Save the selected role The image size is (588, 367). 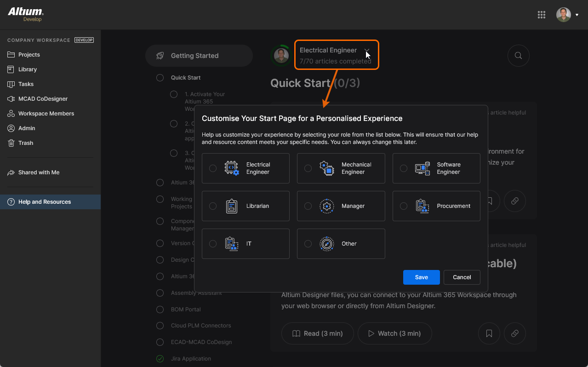(422, 277)
